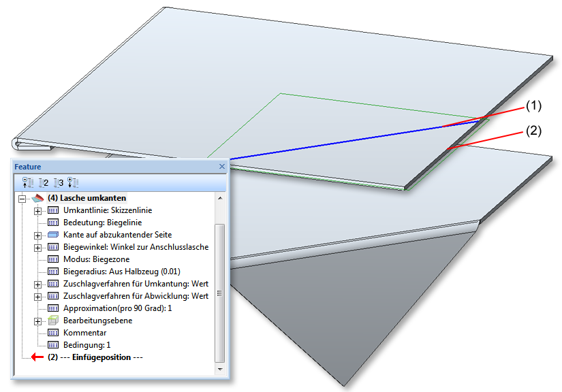Click the Lasche umkanten feature icon
This screenshot has width=562, height=392.
click(x=37, y=198)
